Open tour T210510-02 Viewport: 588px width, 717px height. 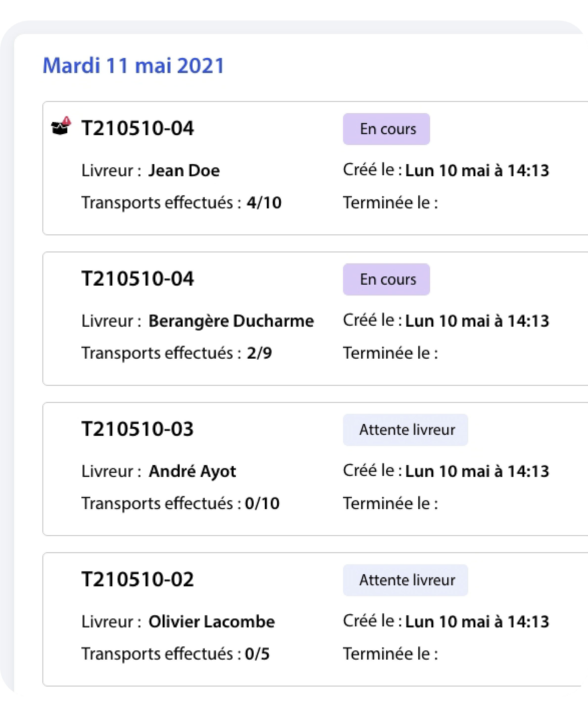(x=138, y=579)
